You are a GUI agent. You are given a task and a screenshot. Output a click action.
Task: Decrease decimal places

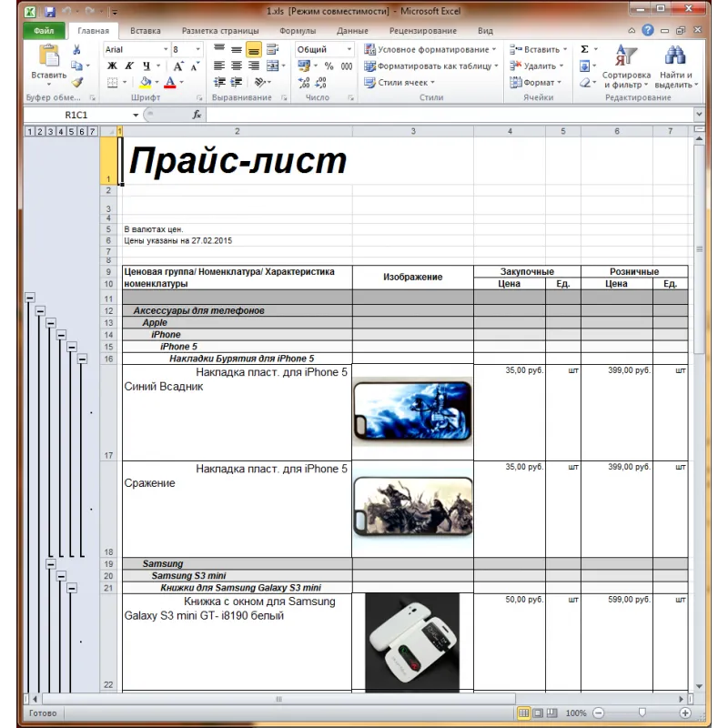click(x=320, y=83)
